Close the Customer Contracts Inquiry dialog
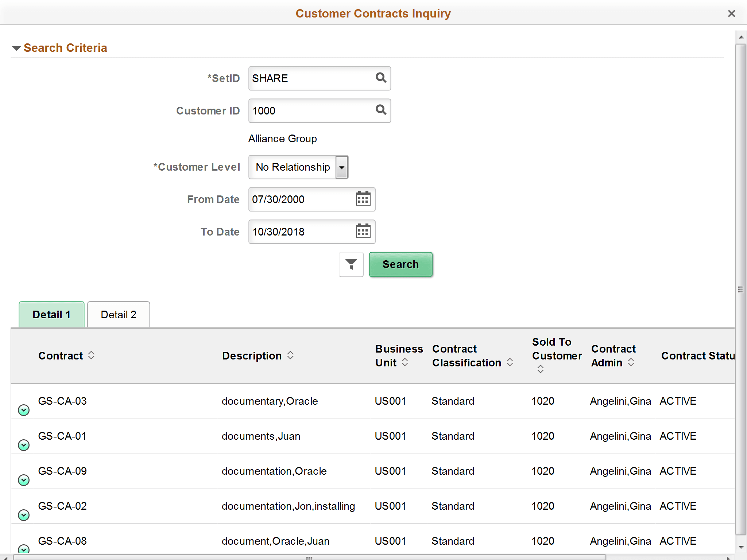Image resolution: width=747 pixels, height=560 pixels. tap(731, 13)
